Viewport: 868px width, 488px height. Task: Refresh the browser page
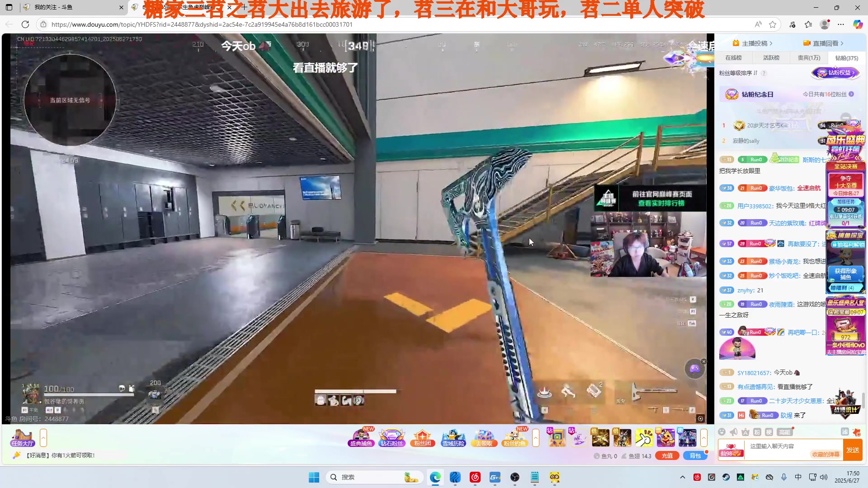(x=25, y=24)
